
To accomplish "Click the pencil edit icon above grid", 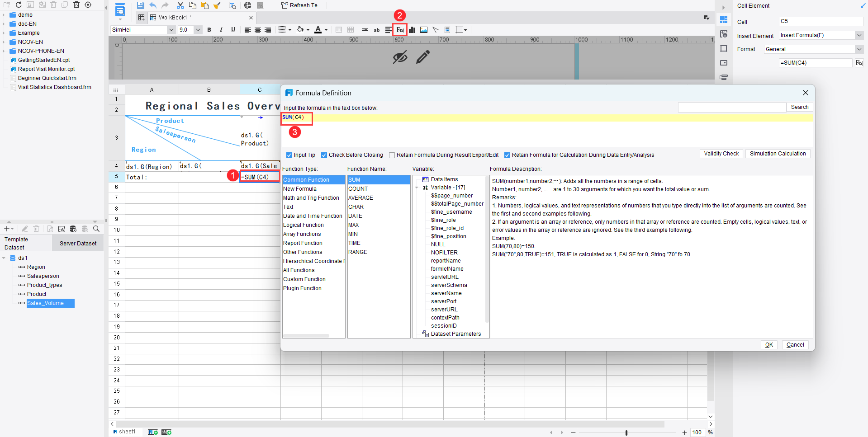I will coord(423,57).
